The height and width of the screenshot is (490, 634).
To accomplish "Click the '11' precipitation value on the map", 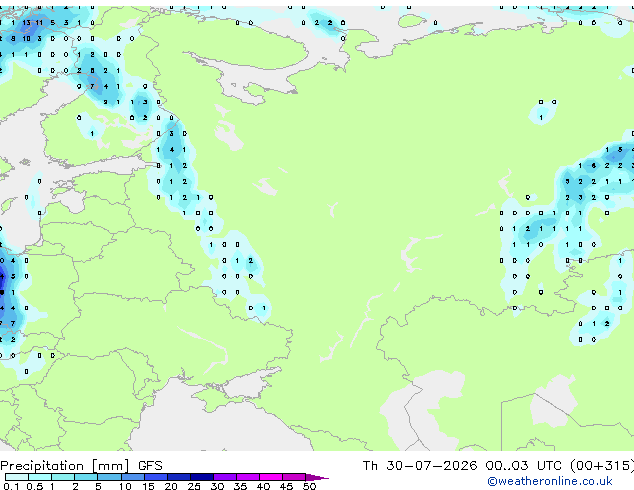I will coord(39,23).
